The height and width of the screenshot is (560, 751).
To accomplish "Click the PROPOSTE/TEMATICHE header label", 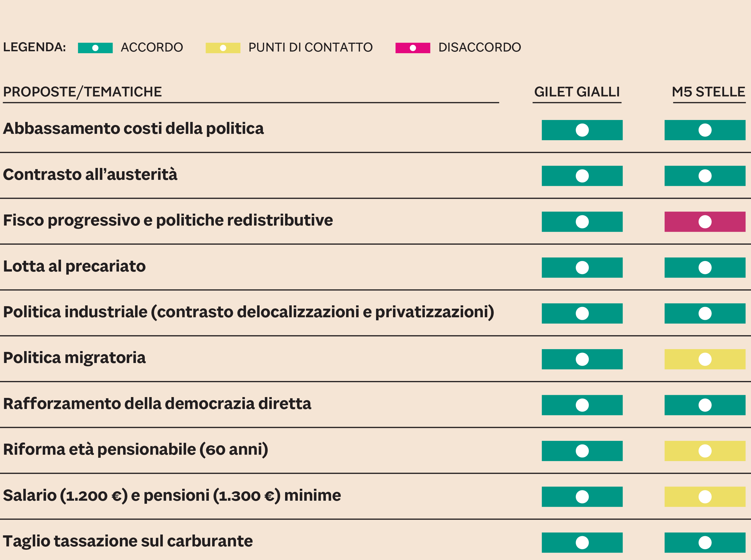I will pos(82,92).
